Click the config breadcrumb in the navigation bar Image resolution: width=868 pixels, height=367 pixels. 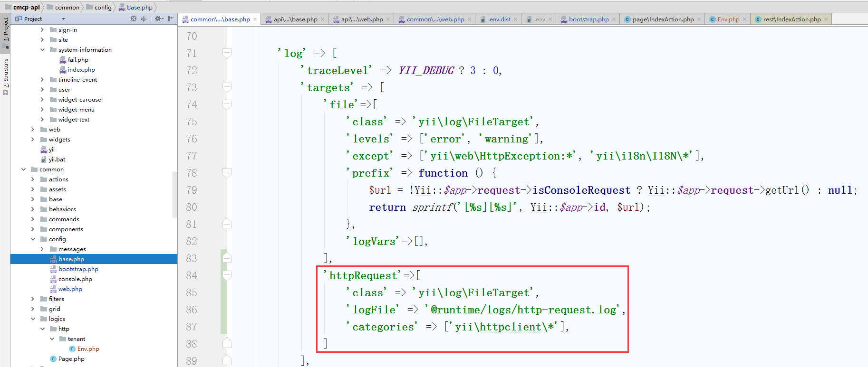(x=99, y=7)
